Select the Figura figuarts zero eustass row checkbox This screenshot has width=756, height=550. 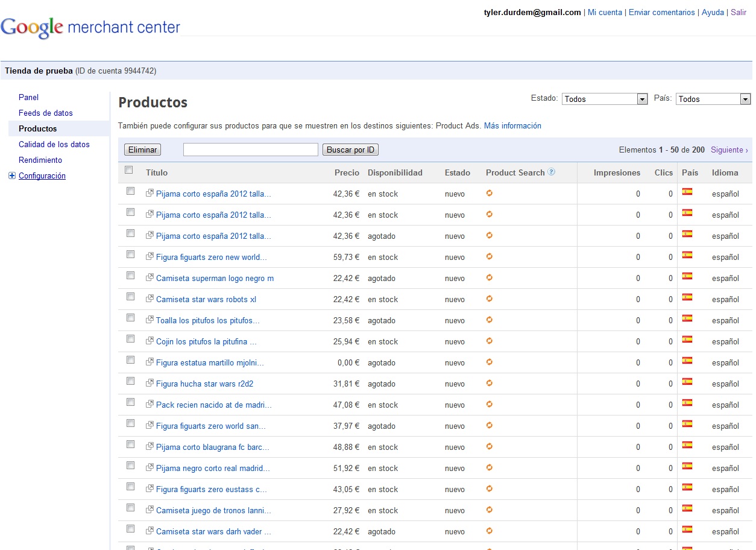[130, 487]
